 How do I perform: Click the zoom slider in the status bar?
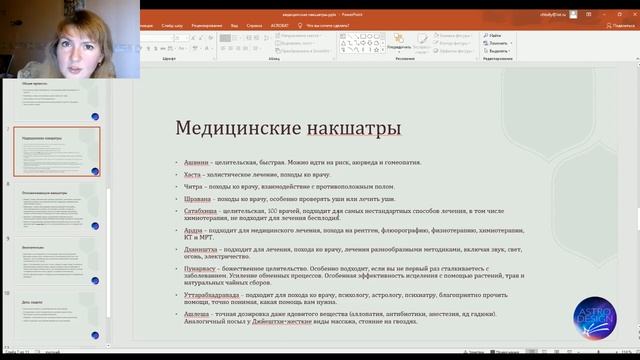598,351
